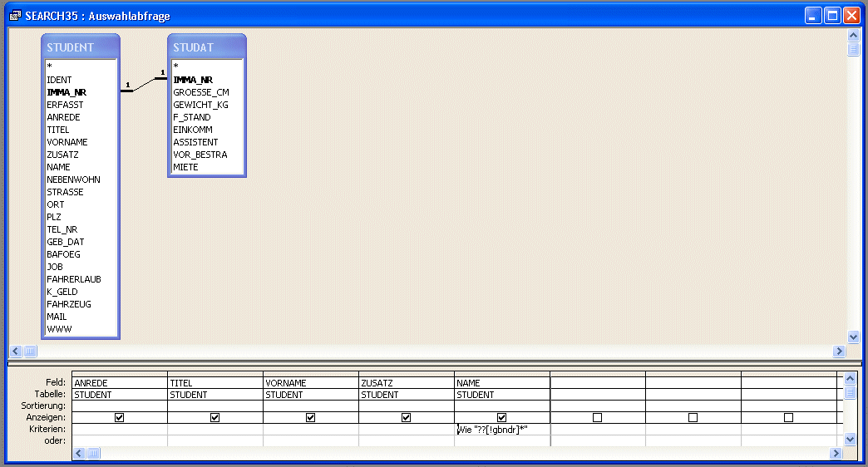Click the join line between STUDENT and STUDAT

pyautogui.click(x=144, y=85)
